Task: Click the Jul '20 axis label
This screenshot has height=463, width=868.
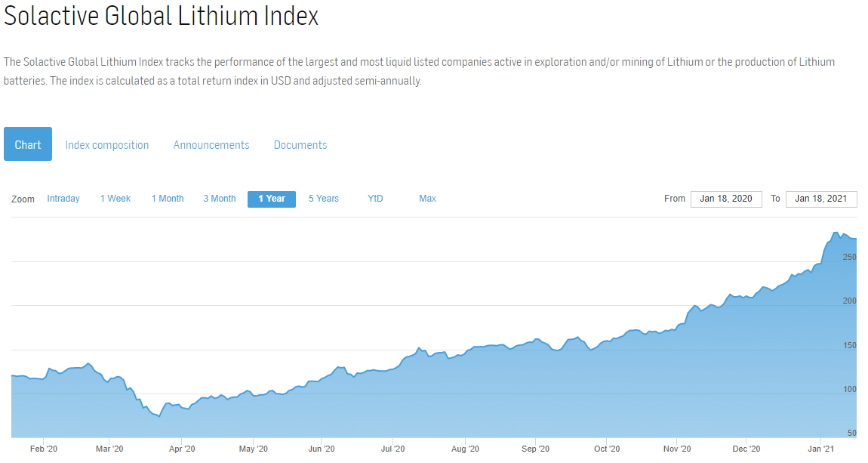Action: [x=392, y=449]
